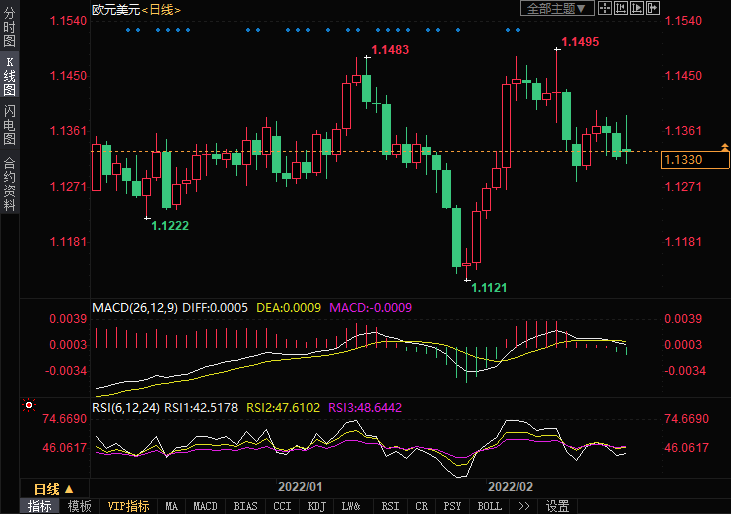Image resolution: width=731 pixels, height=514 pixels.
Task: Open the 全部主题 theme dropdown
Action: pos(558,8)
